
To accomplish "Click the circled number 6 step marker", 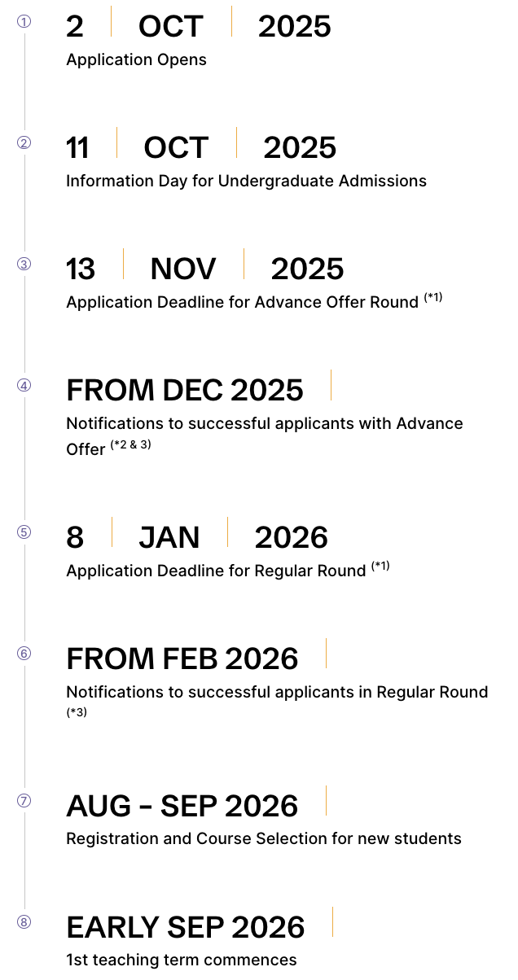I will coord(24,654).
